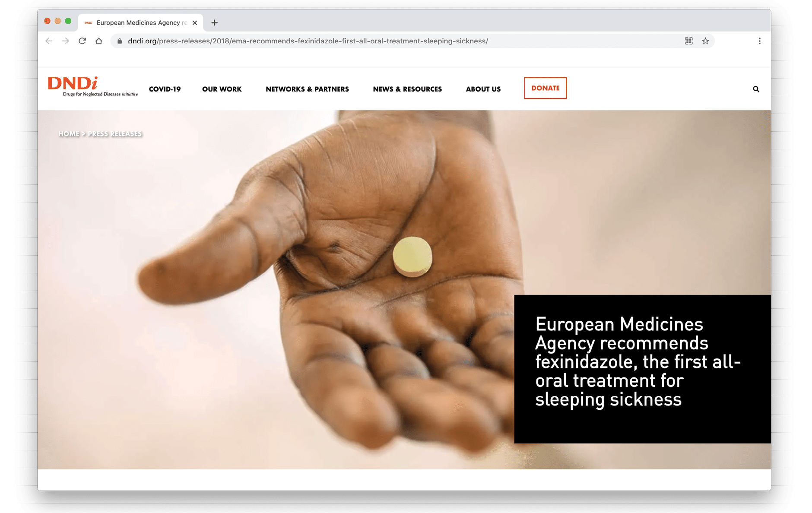Follow the HOME breadcrumb link
The width and height of the screenshot is (812, 513).
point(69,134)
